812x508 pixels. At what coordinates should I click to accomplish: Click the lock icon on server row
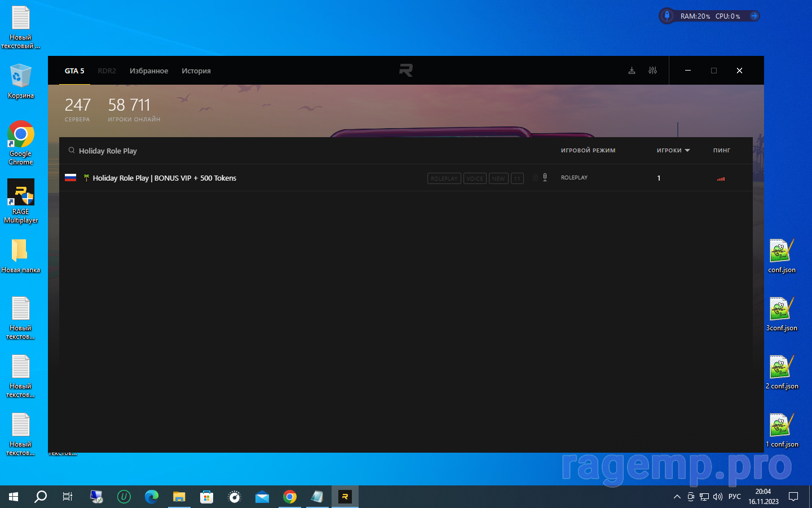535,177
